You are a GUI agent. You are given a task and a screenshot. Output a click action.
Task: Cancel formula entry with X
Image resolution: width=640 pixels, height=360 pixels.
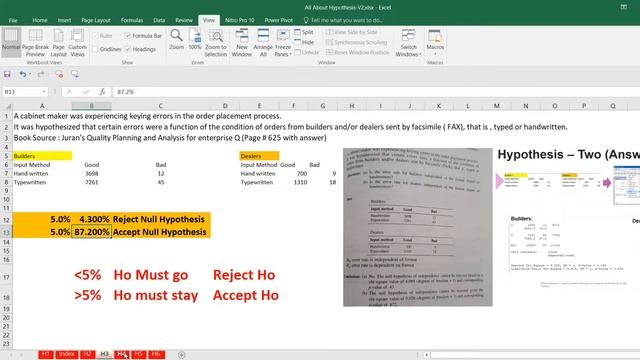tap(69, 92)
